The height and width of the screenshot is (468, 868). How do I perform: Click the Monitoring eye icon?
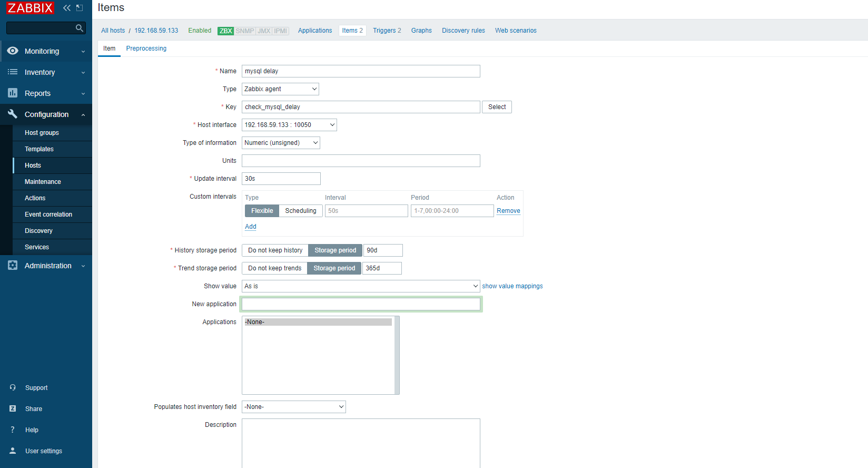click(13, 51)
